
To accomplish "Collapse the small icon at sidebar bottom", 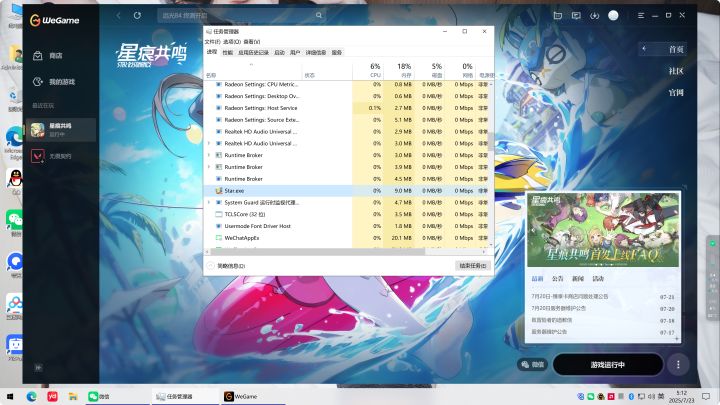I will (x=38, y=367).
